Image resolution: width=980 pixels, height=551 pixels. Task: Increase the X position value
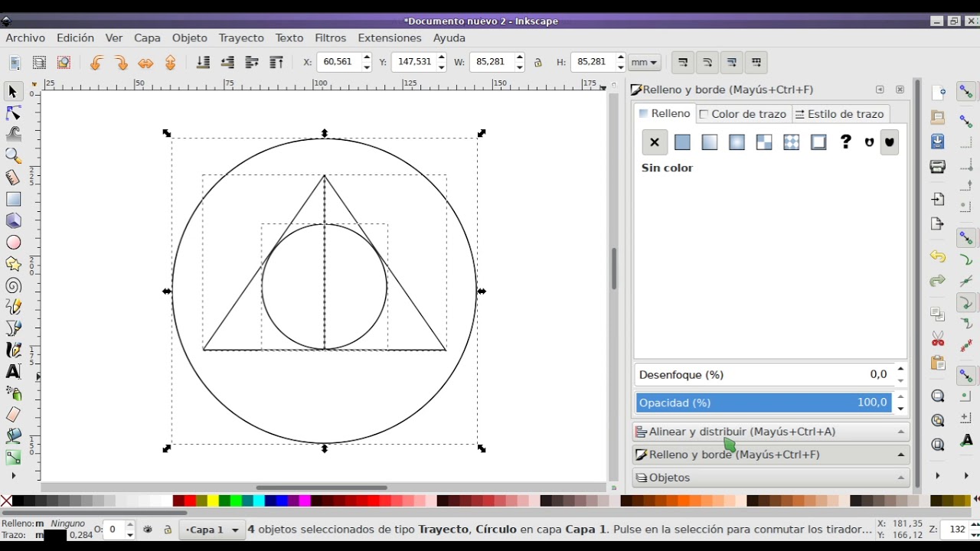pos(367,57)
